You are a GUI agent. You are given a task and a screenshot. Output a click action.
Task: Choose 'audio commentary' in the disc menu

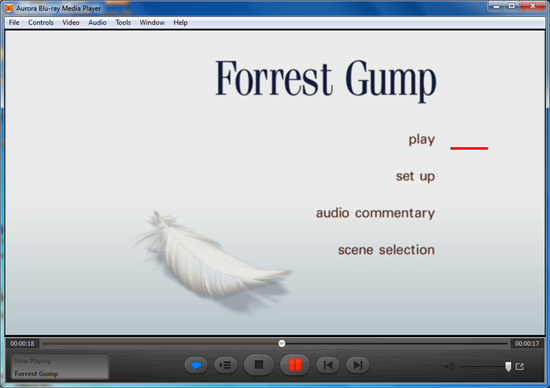(x=375, y=213)
